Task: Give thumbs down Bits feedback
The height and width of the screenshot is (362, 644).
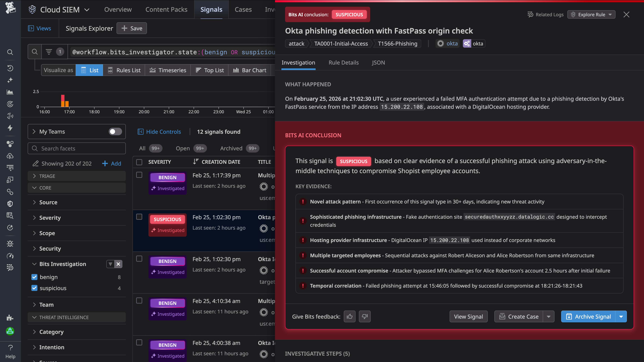Action: tap(365, 316)
